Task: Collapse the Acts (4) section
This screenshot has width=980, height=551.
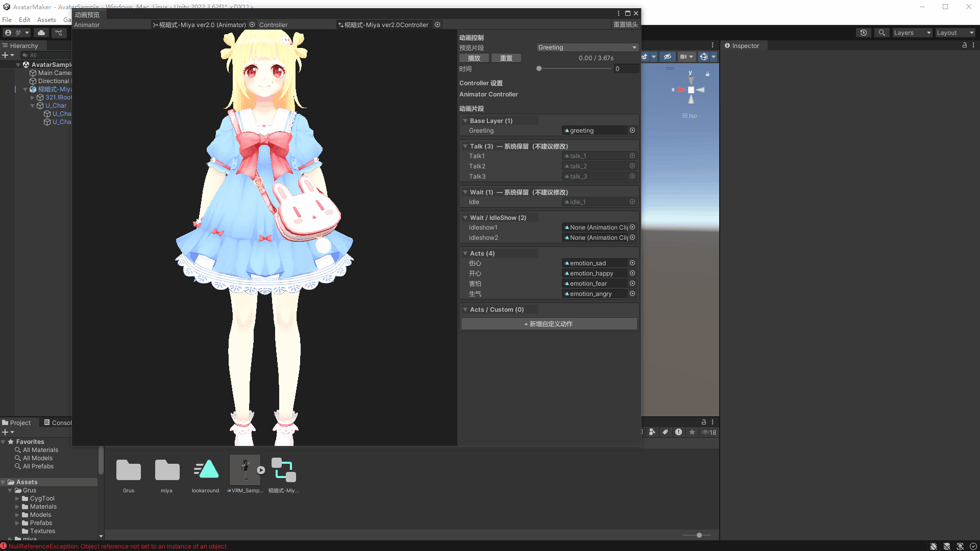Action: click(x=465, y=254)
